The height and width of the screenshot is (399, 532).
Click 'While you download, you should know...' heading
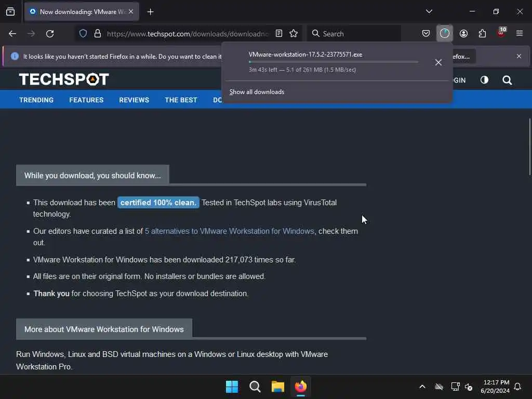pos(92,176)
